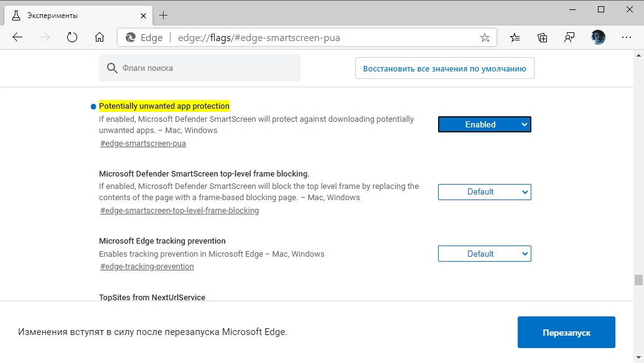Viewport: 644px width, 363px height.
Task: Click Восстановить все значения по умолчанию
Action: [x=444, y=68]
